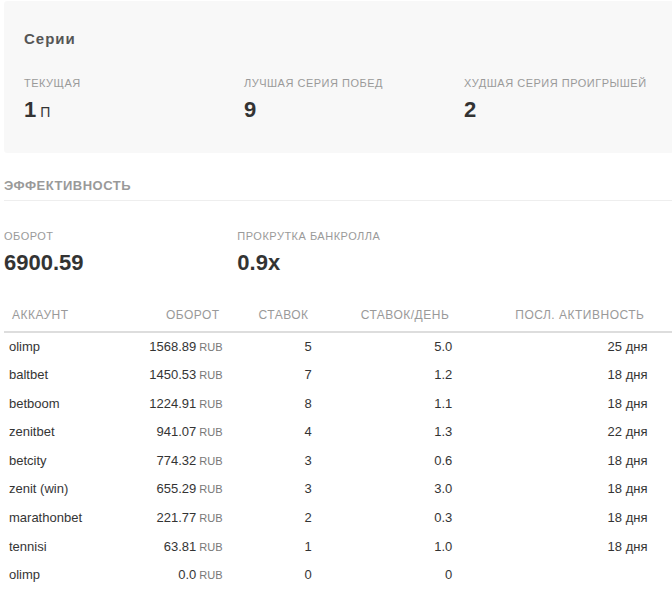
Task: Click the bets count 8 for betboom
Action: tap(308, 404)
